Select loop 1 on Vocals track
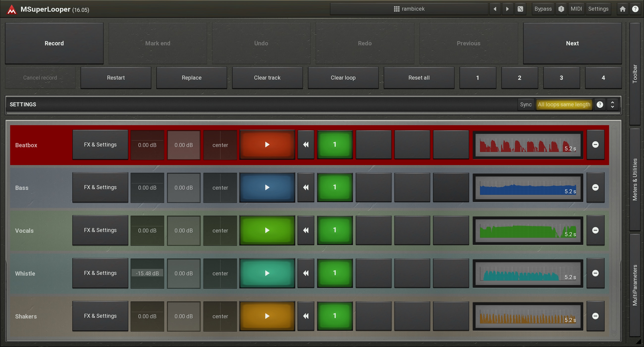This screenshot has width=644, height=347. 334,230
